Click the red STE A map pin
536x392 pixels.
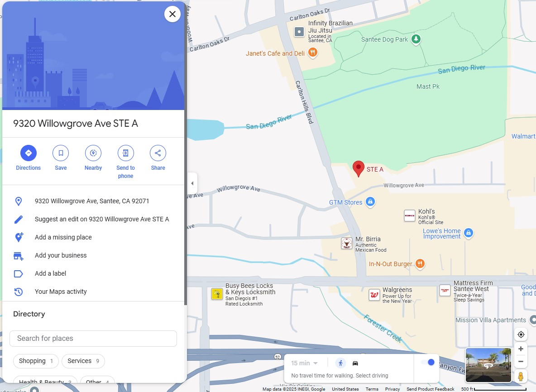(x=358, y=169)
